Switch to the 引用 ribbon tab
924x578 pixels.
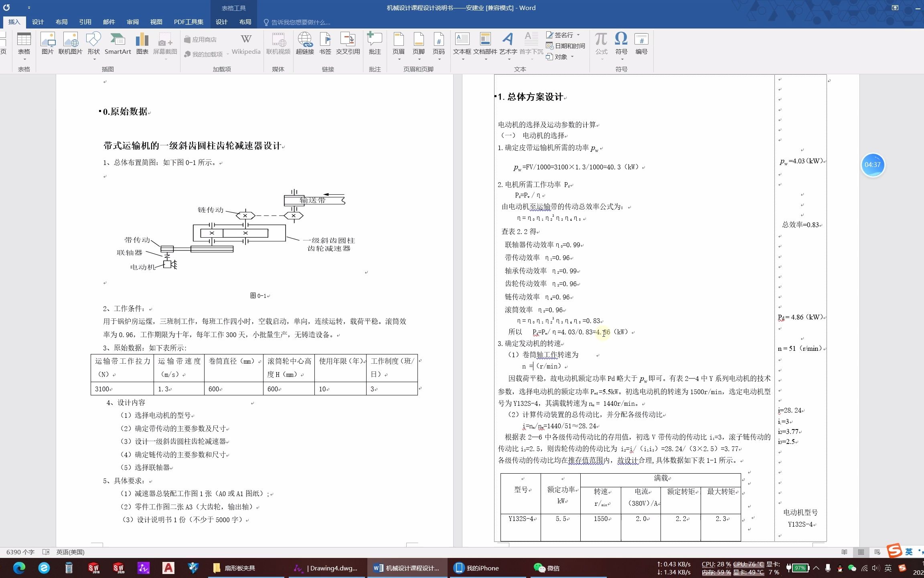[x=85, y=22]
